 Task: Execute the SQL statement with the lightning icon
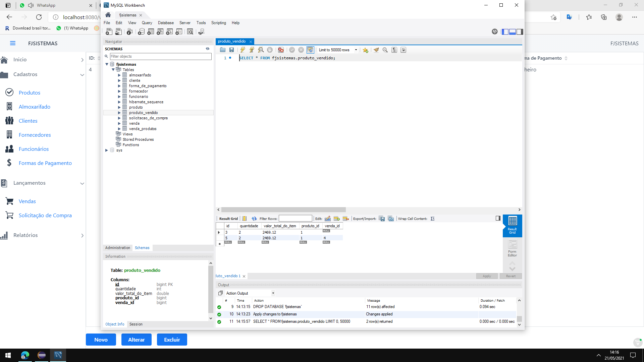(243, 50)
